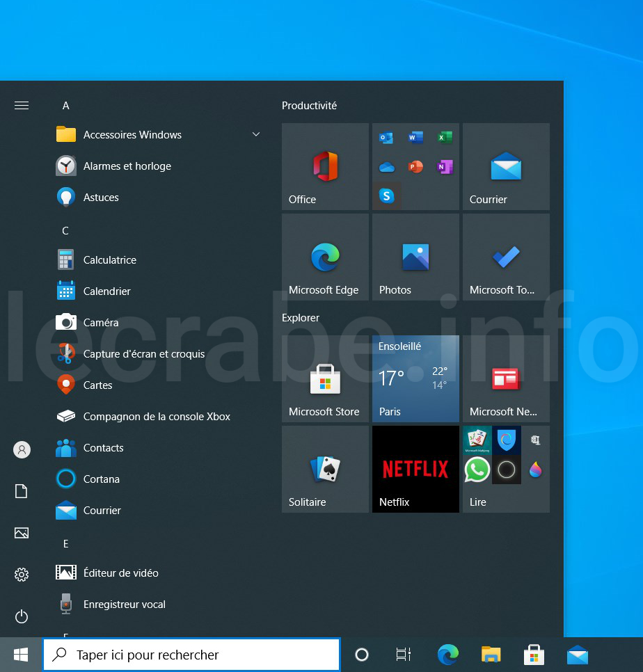Image resolution: width=643 pixels, height=672 pixels.
Task: Open Cortana from the taskbar
Action: pos(362,655)
